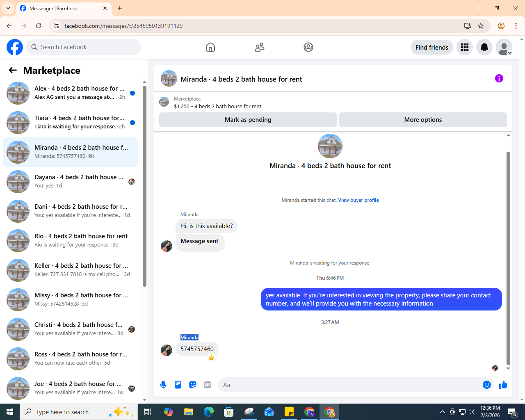Image resolution: width=525 pixels, height=420 pixels.
Task: Click the install app icon in address bar
Action: pyautogui.click(x=468, y=26)
